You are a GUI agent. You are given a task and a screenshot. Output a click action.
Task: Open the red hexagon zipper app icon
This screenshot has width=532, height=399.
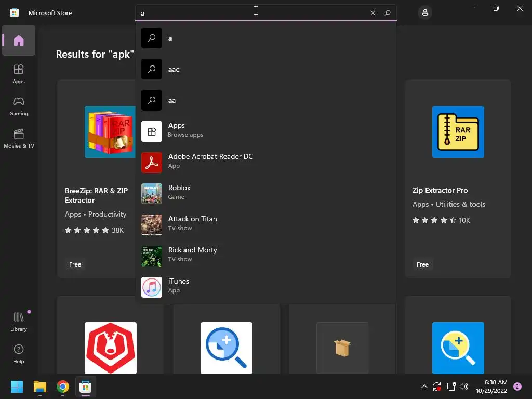[111, 348]
